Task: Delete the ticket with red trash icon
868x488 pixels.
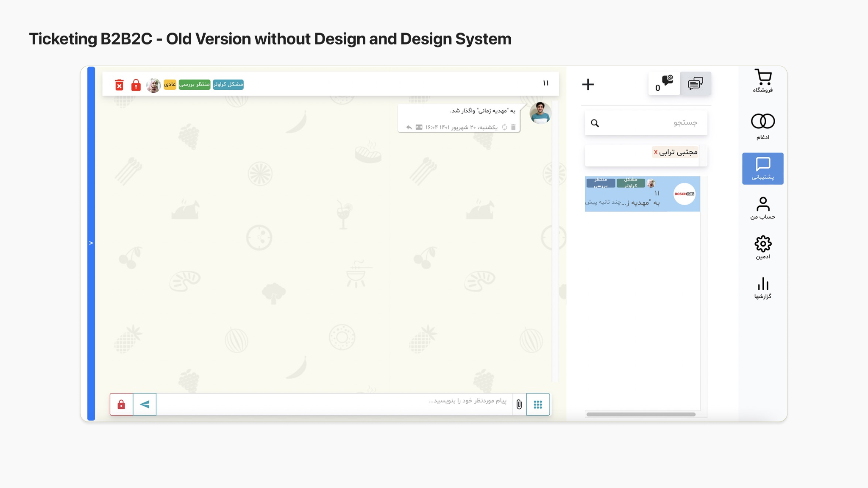Action: click(120, 85)
